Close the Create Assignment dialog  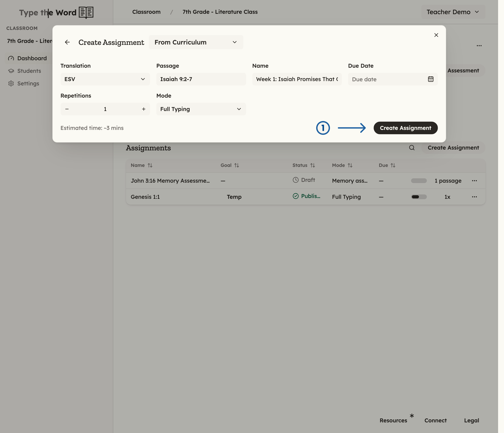(436, 35)
